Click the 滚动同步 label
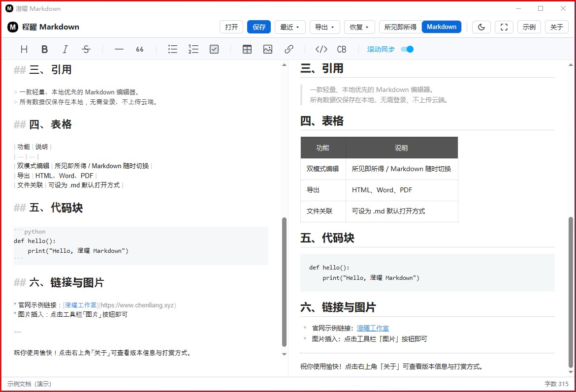Viewport: 576px width, 392px height. (x=381, y=49)
